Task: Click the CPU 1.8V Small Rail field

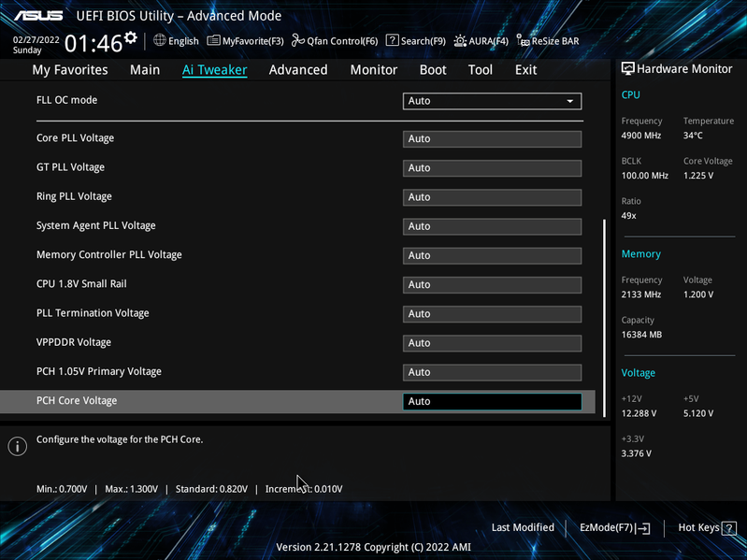Action: pos(492,285)
